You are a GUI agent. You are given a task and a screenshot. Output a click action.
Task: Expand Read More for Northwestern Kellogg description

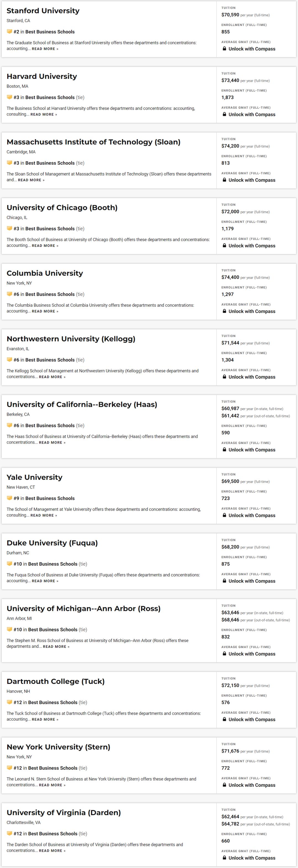tap(52, 377)
